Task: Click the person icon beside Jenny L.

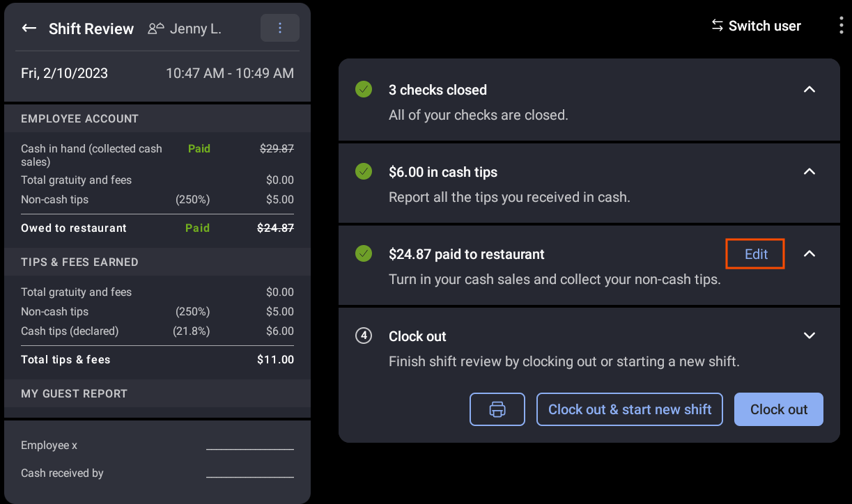Action: tap(155, 28)
